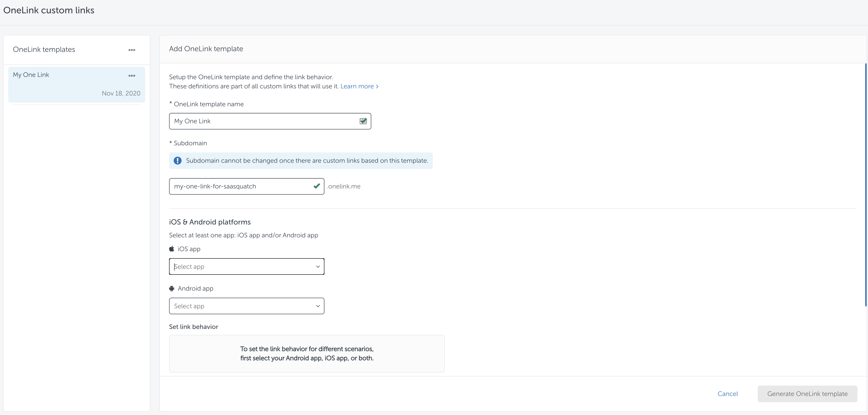Click the blue vertical scrollbar on right
Screen dimensions: 868x415
(865, 185)
